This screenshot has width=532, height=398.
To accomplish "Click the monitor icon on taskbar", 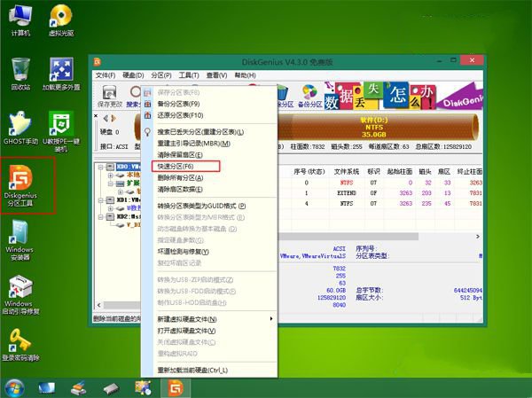I will [46, 388].
